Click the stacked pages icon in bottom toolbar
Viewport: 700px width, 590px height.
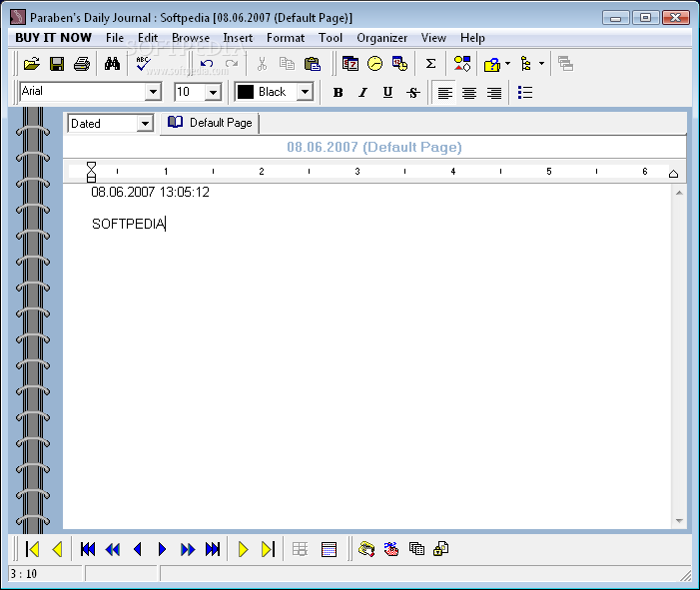[x=416, y=549]
